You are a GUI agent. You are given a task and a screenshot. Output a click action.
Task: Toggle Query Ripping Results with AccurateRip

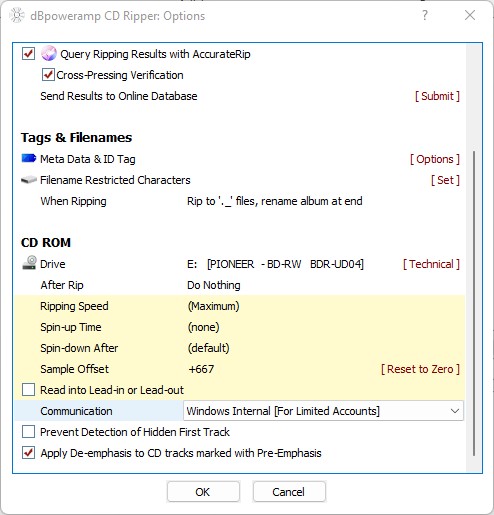(28, 54)
